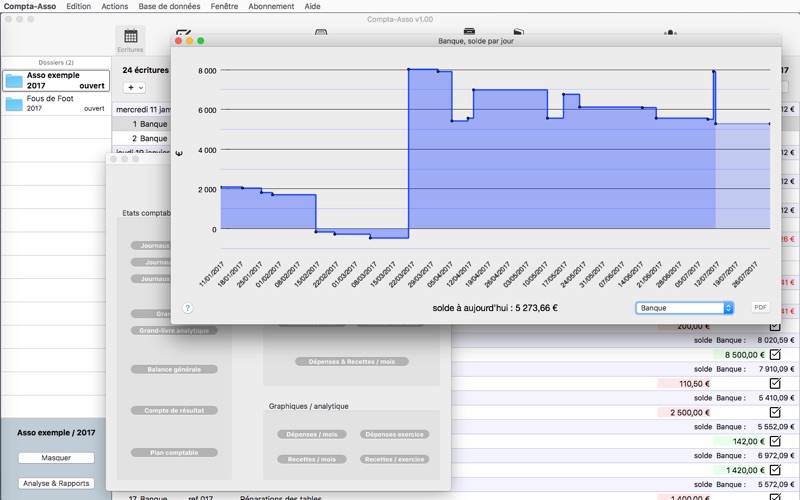
Task: Select the Fous de Foot folder icon
Action: 14,104
